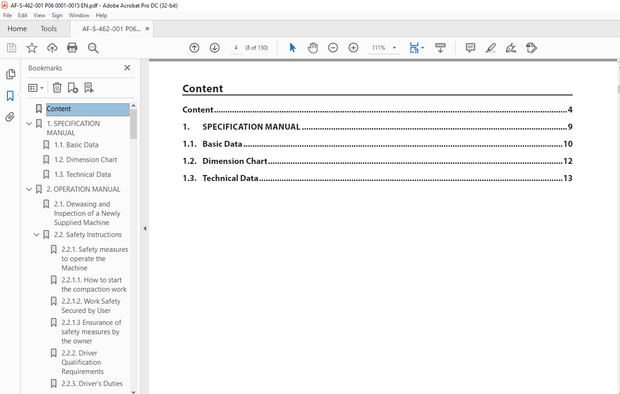
Task: Open 2.1. Dewaxing and Inspection bookmark
Action: 87,213
